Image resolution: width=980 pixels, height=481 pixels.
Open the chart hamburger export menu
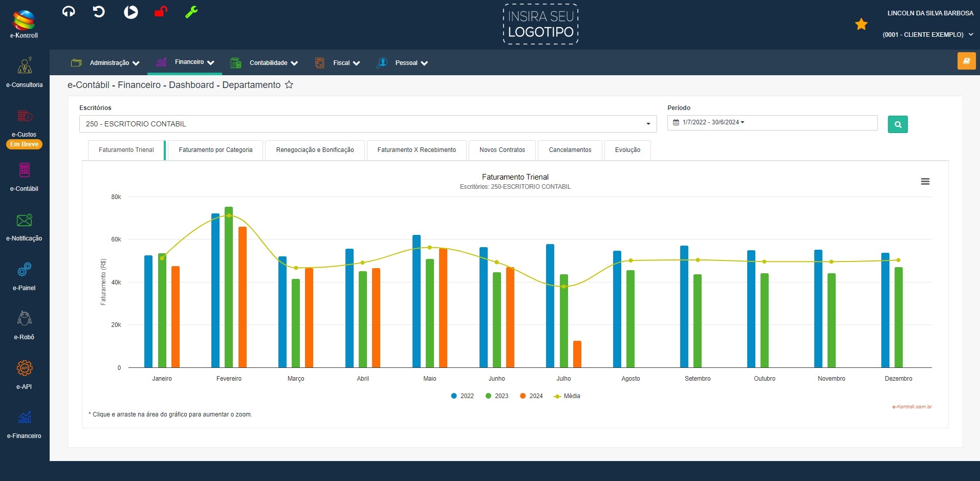(x=925, y=182)
